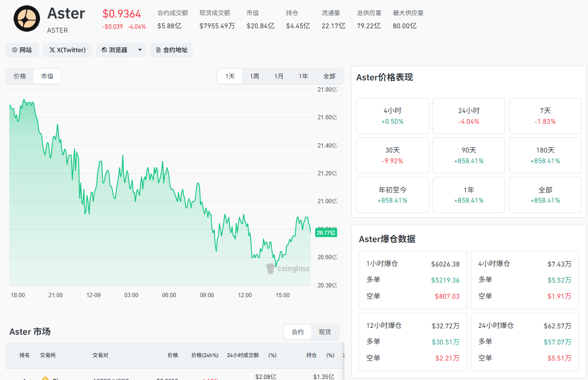Click the Aster coin logo
The image size is (588, 380).
(x=26, y=19)
